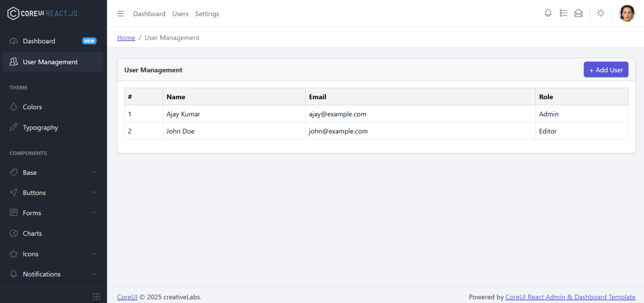
Task: Open Colors from the sidebar drop icon
Action: pos(13,107)
